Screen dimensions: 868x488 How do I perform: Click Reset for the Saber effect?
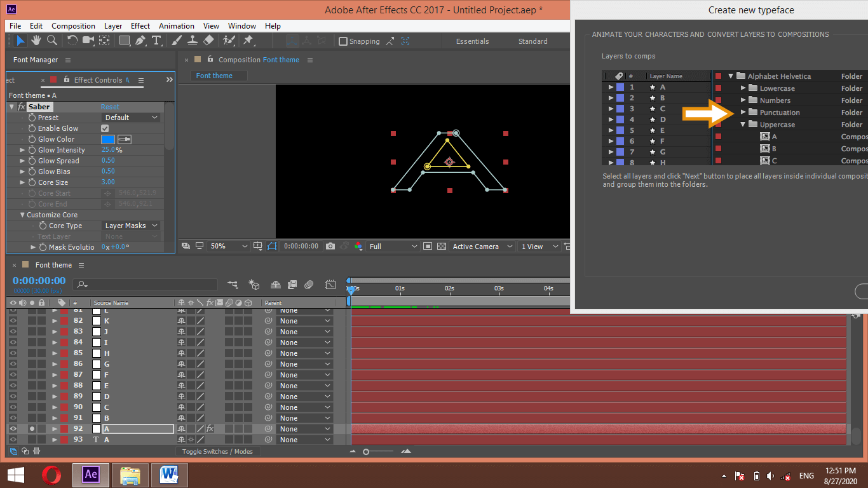110,107
